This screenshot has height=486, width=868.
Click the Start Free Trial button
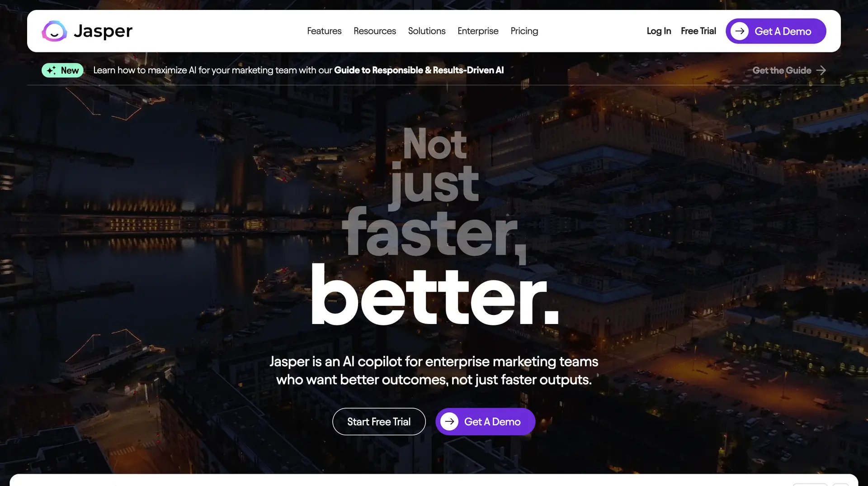point(379,422)
